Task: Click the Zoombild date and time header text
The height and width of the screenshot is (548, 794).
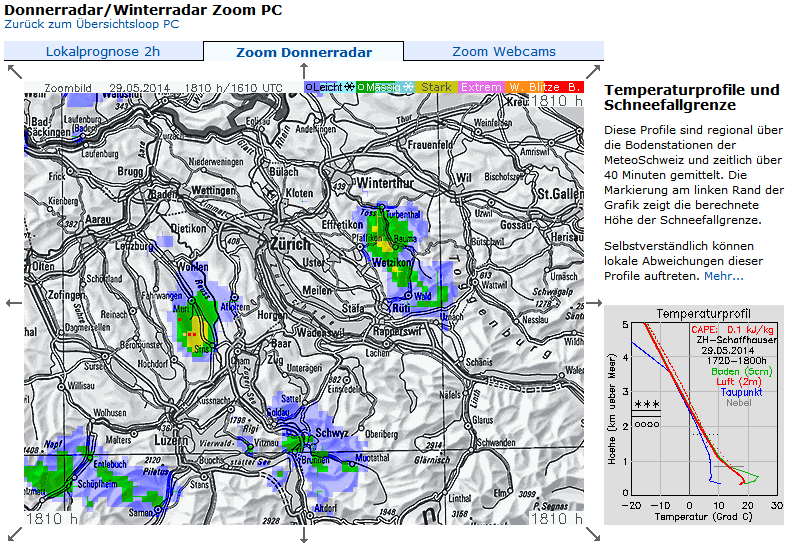Action: (163, 88)
